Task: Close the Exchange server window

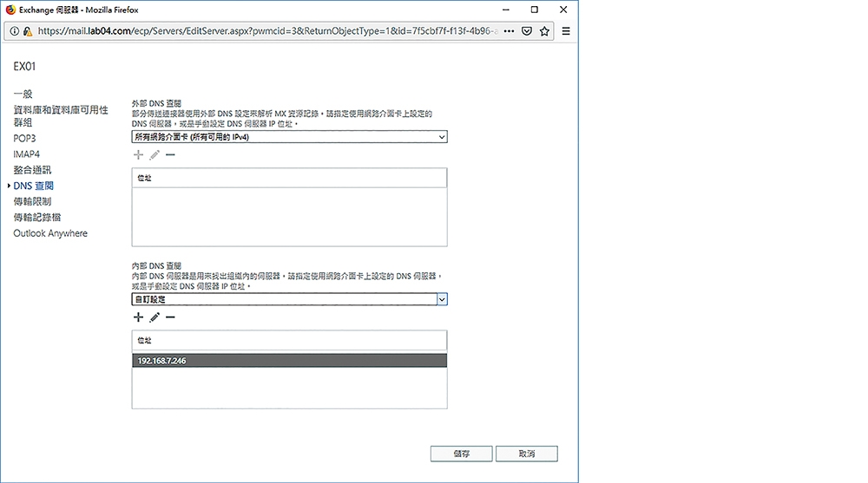Action: click(x=563, y=10)
